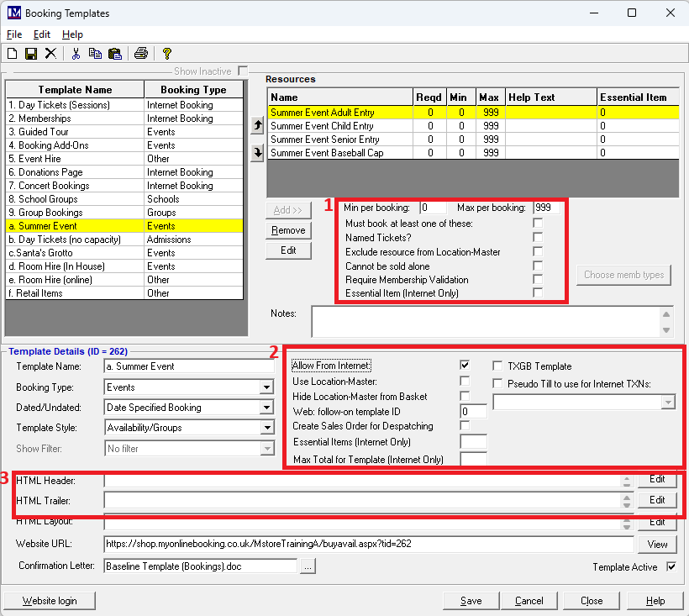Click View button next to Website URL
This screenshot has width=689, height=616.
[657, 545]
